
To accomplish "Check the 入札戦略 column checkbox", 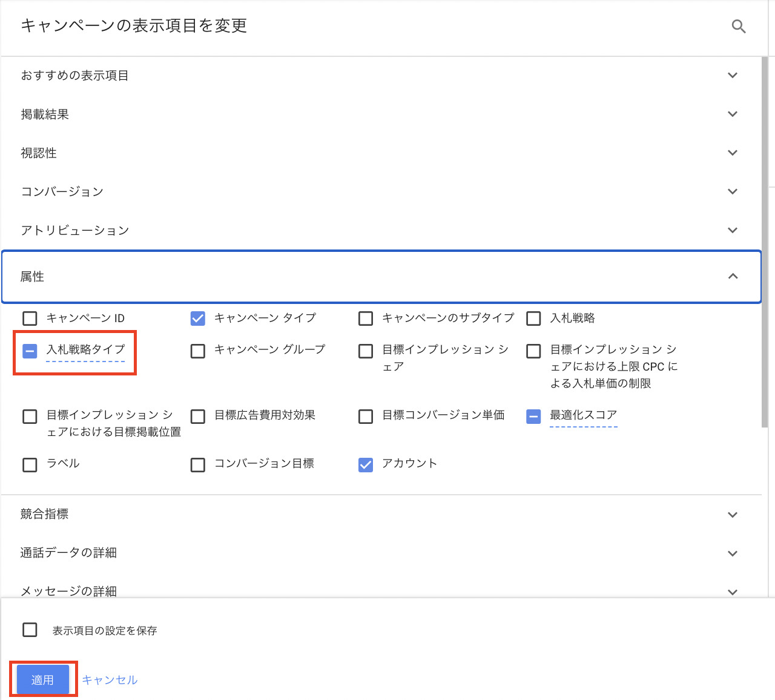I will coord(533,319).
